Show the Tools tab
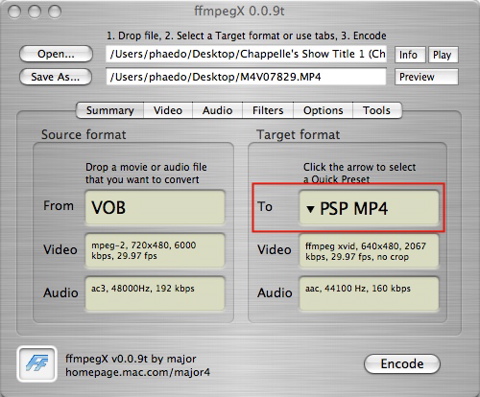Viewport: 480px width, 397px height. 377,110
